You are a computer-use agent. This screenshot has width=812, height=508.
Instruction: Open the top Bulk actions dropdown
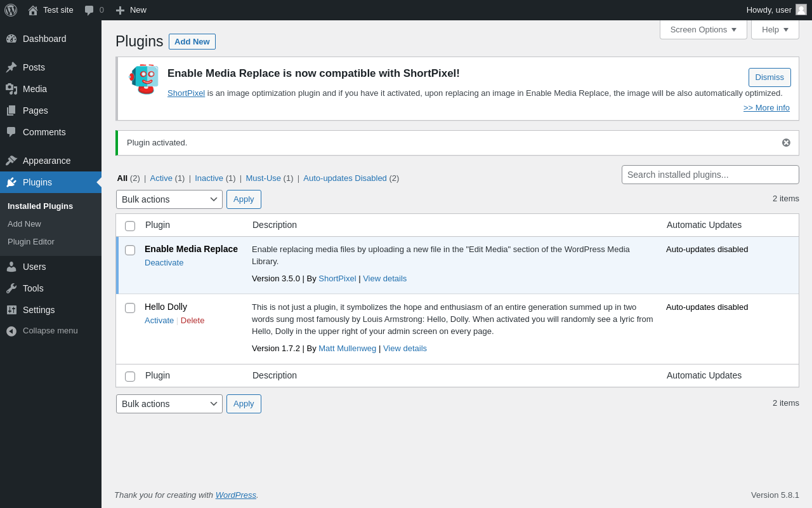click(169, 199)
